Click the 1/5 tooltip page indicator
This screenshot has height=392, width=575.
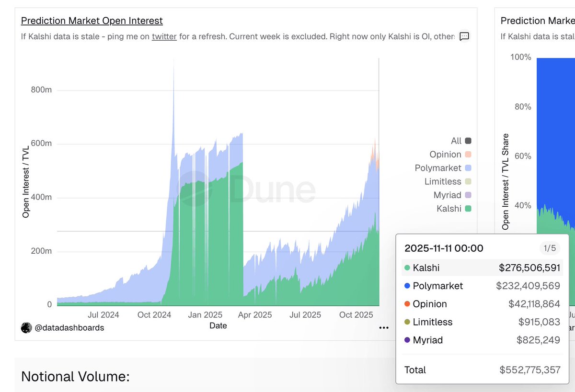pyautogui.click(x=550, y=248)
